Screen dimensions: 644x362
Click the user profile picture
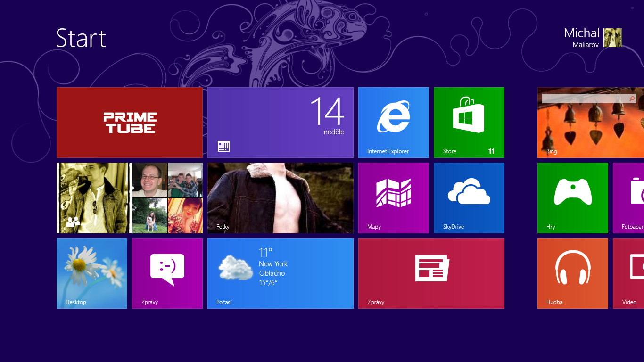point(613,38)
